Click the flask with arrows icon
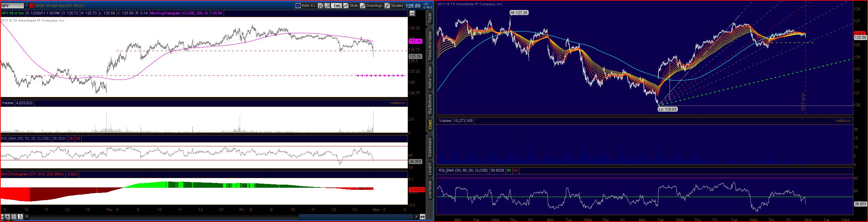 click(320, 5)
